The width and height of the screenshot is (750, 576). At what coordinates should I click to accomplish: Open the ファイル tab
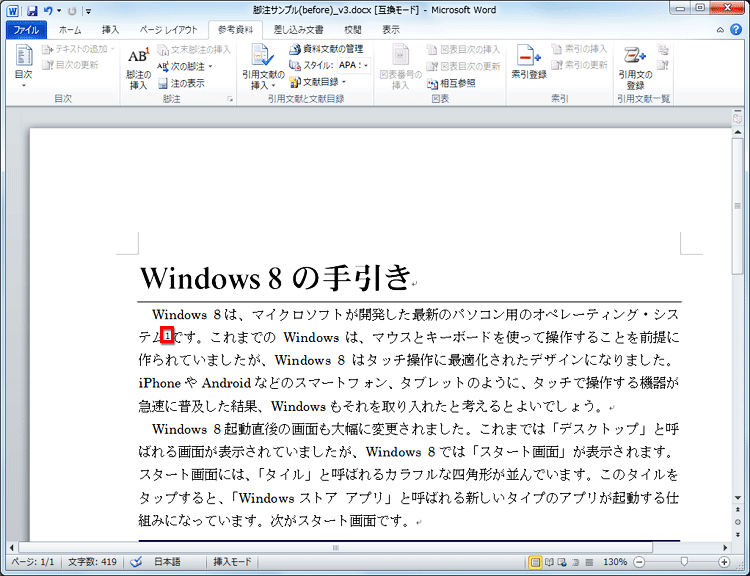click(26, 30)
